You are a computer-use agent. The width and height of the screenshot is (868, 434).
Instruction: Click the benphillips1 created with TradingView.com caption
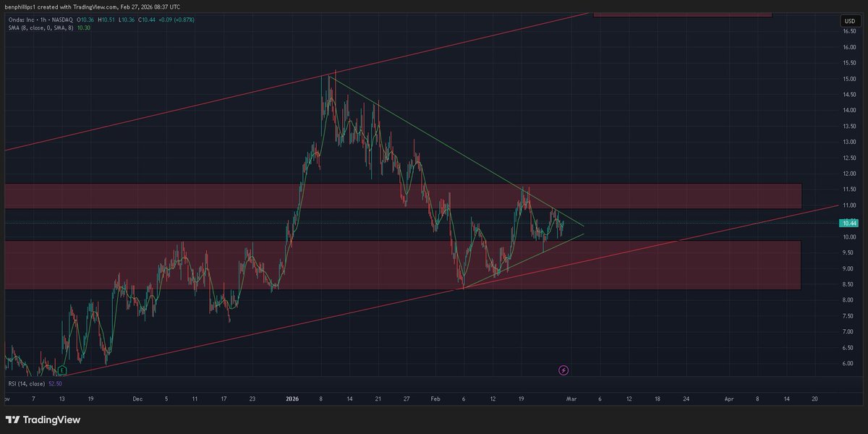coord(92,6)
